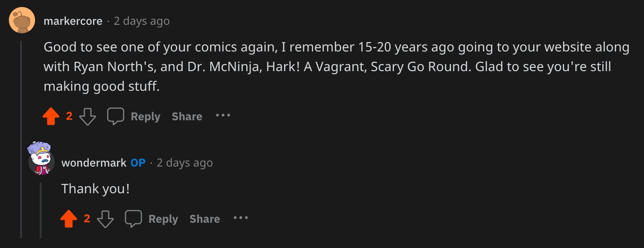Collapse markercore's comment thread line
Image resolution: width=644 pixels, height=248 pixels.
click(21, 140)
